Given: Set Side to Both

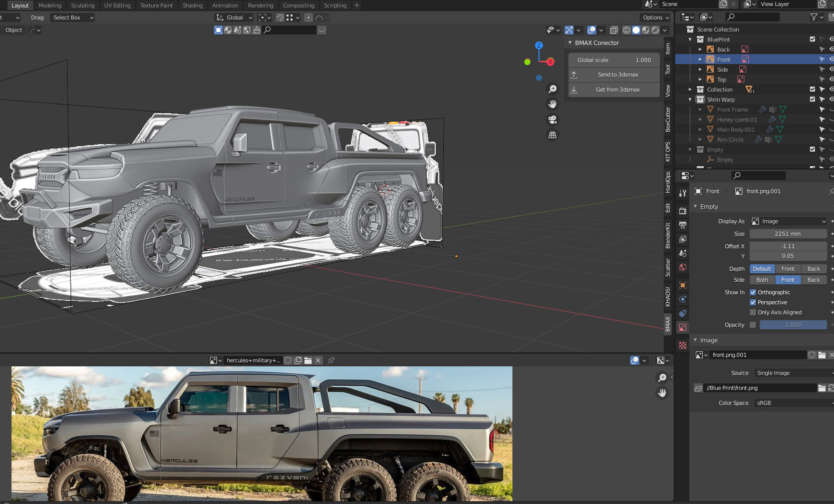Looking at the screenshot, I should (x=762, y=280).
